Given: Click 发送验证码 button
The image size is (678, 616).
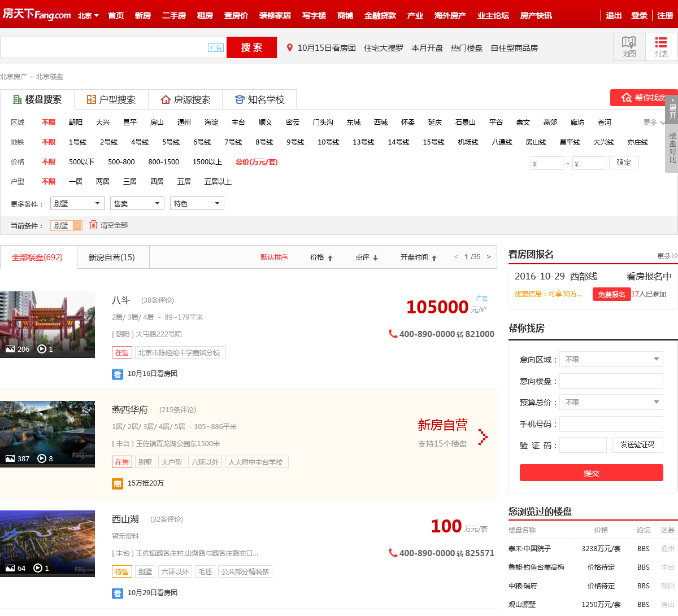Looking at the screenshot, I should (638, 445).
